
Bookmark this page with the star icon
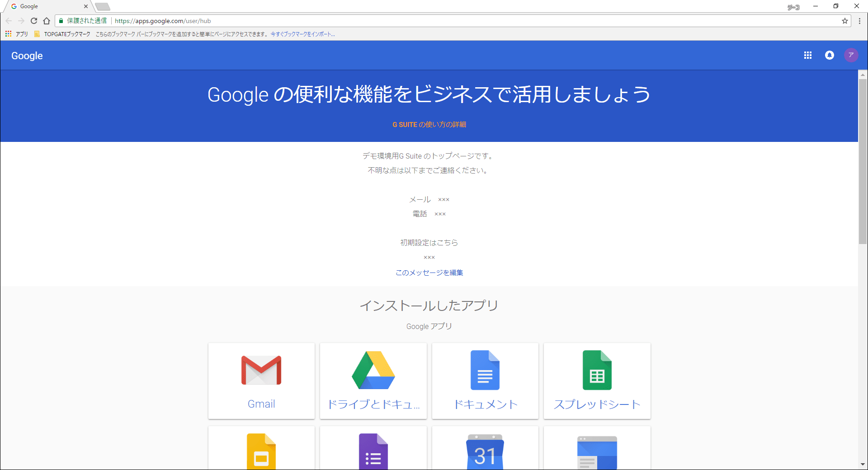pyautogui.click(x=845, y=21)
